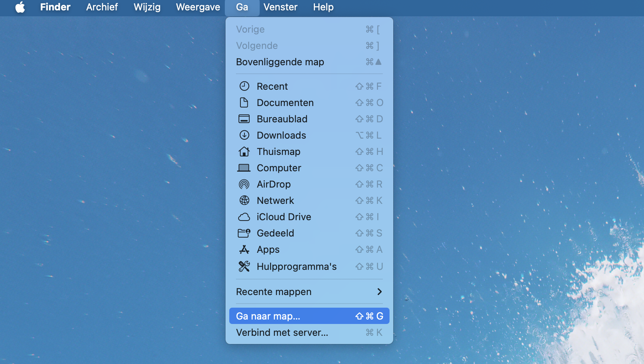Screen dimensions: 644x364
Task: Click the Bureaublad desktop icon
Action: 244,119
